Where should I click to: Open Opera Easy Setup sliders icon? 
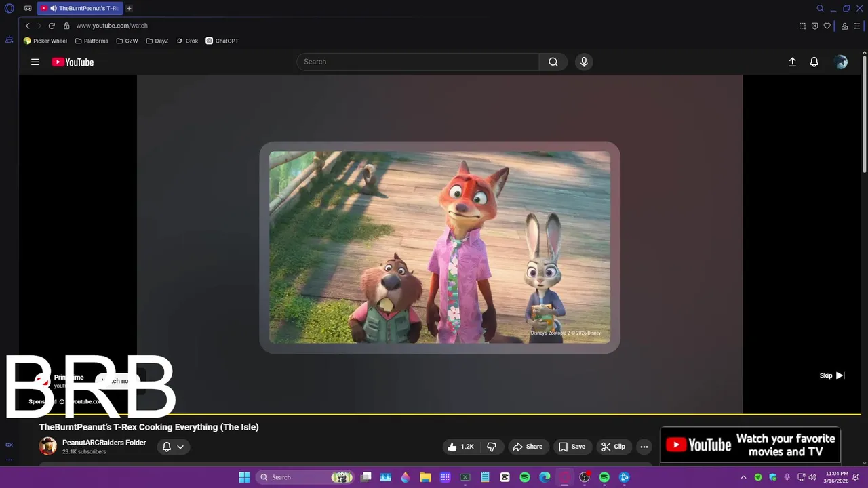tap(856, 26)
